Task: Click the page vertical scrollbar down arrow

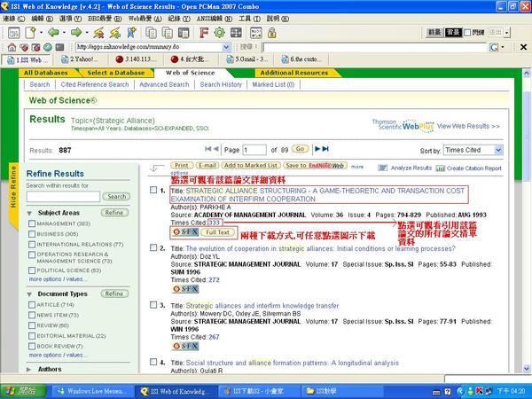Action: tap(526, 368)
